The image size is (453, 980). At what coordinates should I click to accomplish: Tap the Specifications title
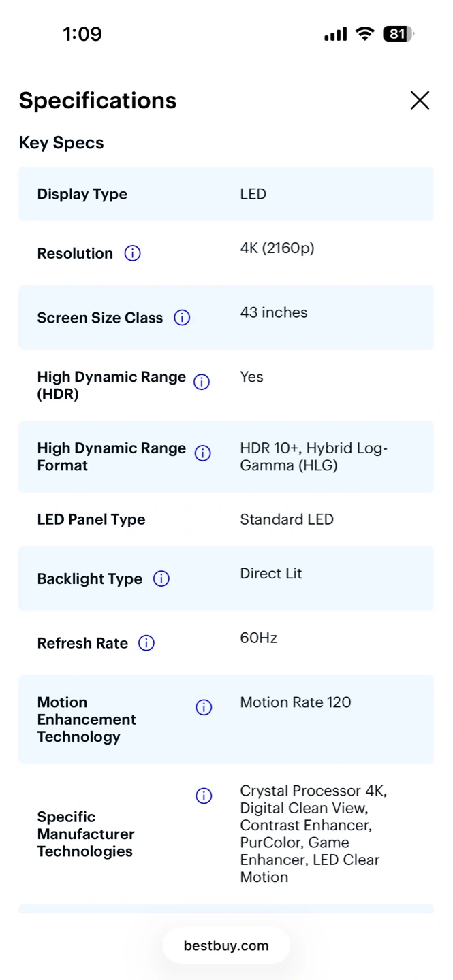(97, 101)
